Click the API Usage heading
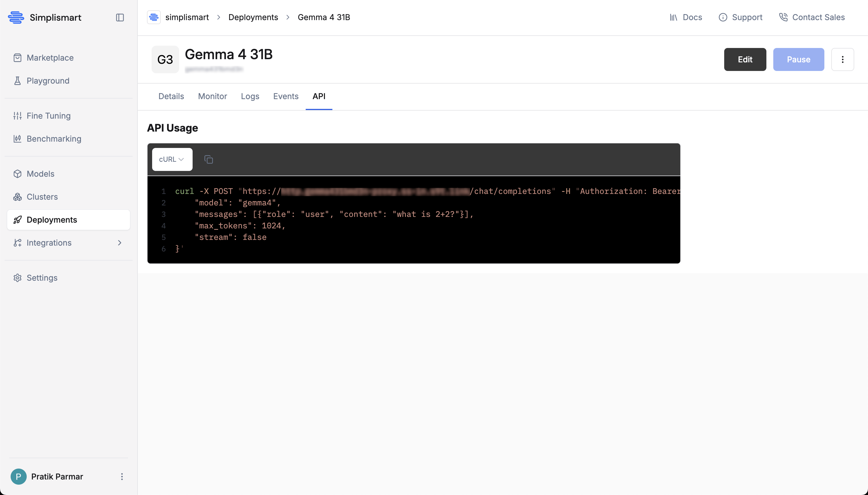The width and height of the screenshot is (868, 495). pos(173,128)
